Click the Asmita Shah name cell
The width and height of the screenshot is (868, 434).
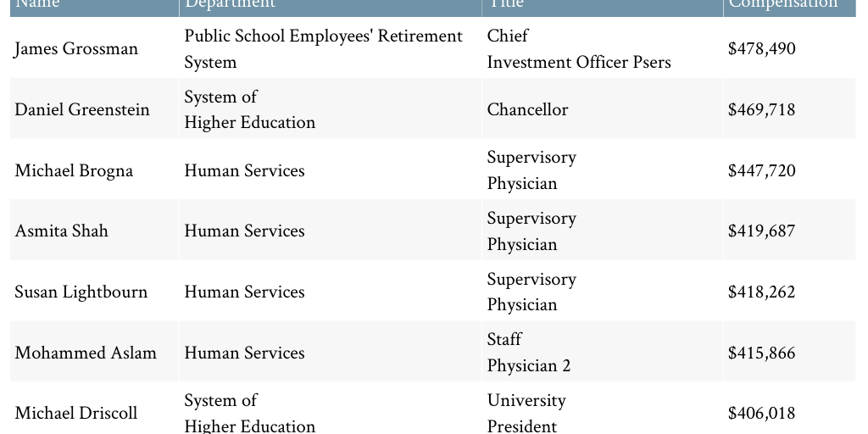click(x=61, y=231)
